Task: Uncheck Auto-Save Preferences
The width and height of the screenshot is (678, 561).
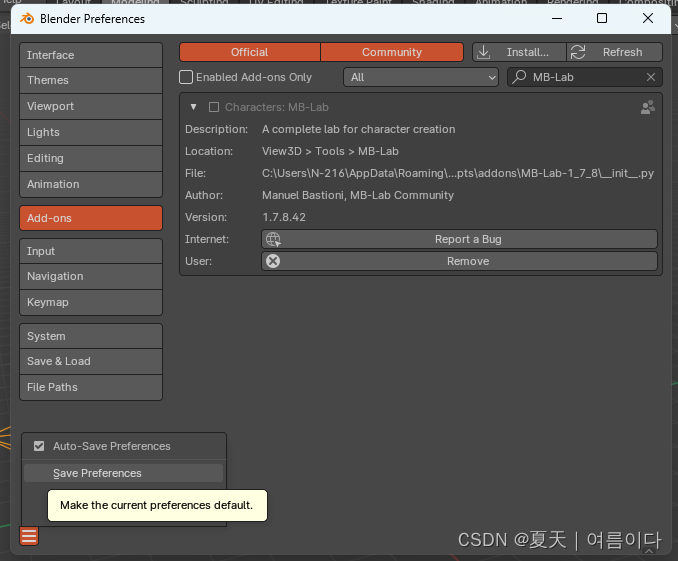Action: pyautogui.click(x=39, y=446)
